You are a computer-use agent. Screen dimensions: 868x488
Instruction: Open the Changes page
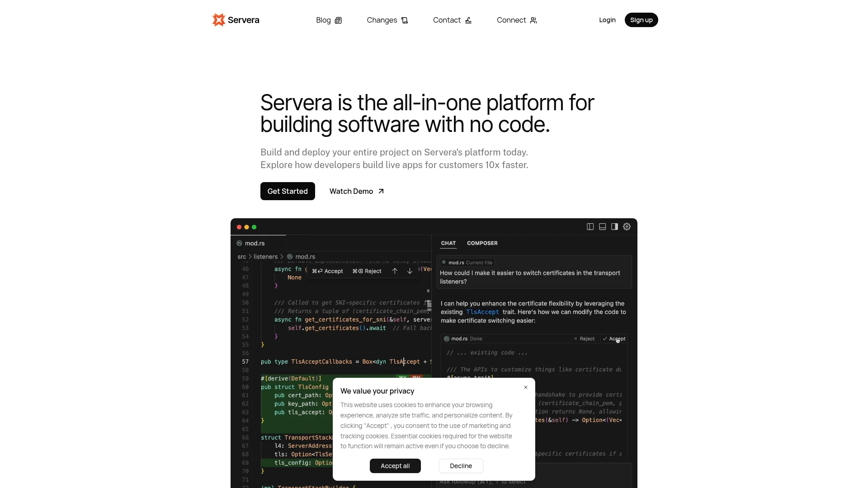pos(387,20)
